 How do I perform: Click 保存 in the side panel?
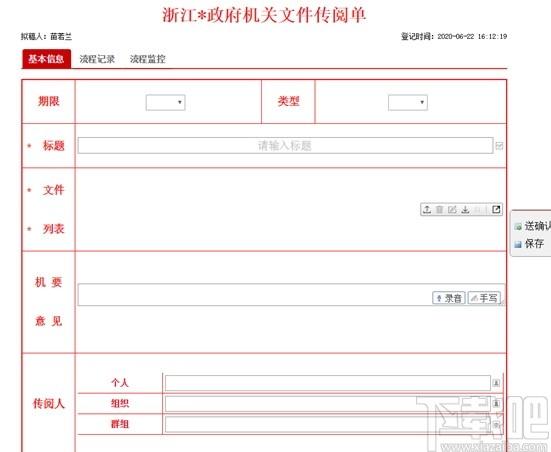(534, 243)
